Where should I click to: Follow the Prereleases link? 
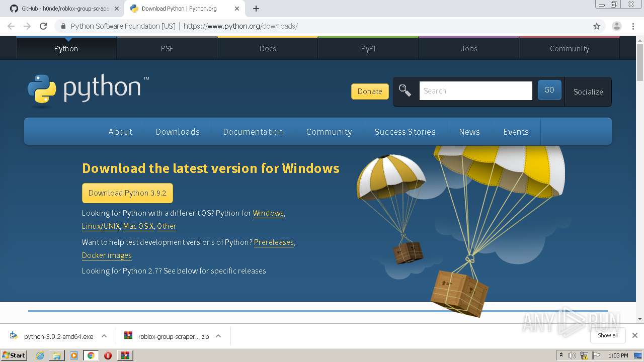(274, 242)
